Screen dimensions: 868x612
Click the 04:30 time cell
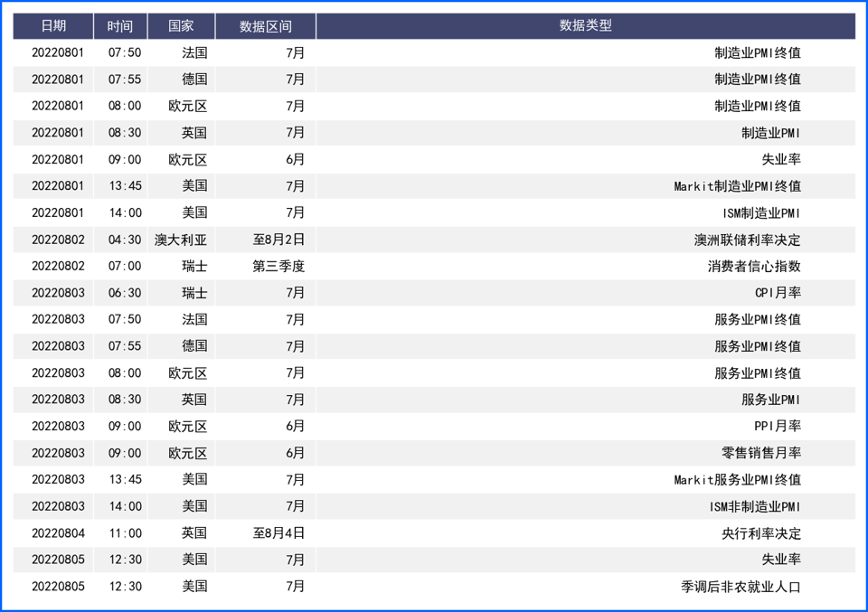(125, 240)
